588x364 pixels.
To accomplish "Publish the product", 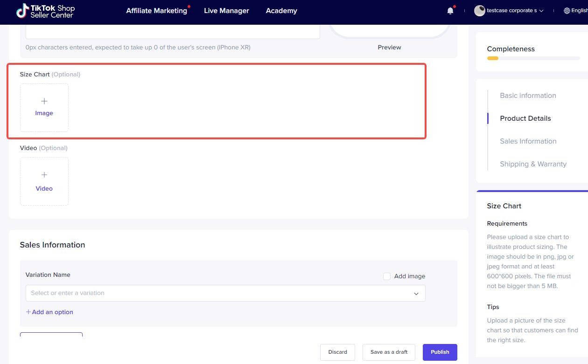I will pyautogui.click(x=440, y=352).
